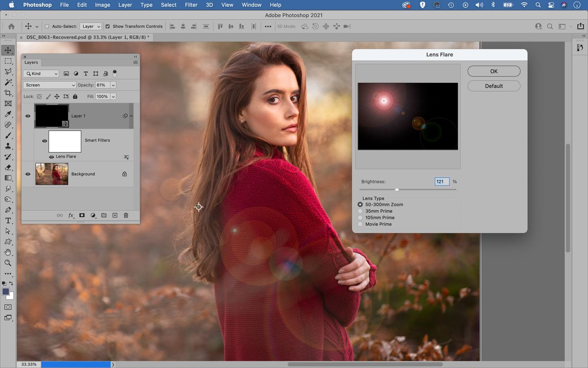
Task: Adjust the Brightness slider
Action: click(x=397, y=189)
